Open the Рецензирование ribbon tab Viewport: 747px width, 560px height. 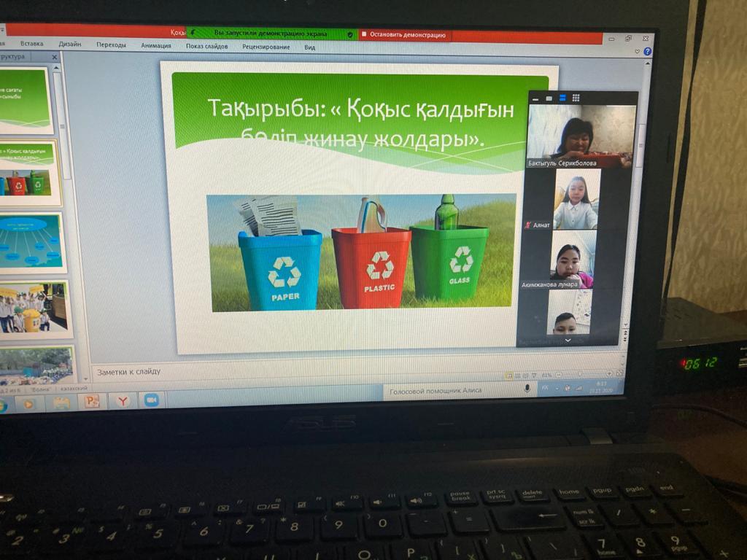pos(266,47)
